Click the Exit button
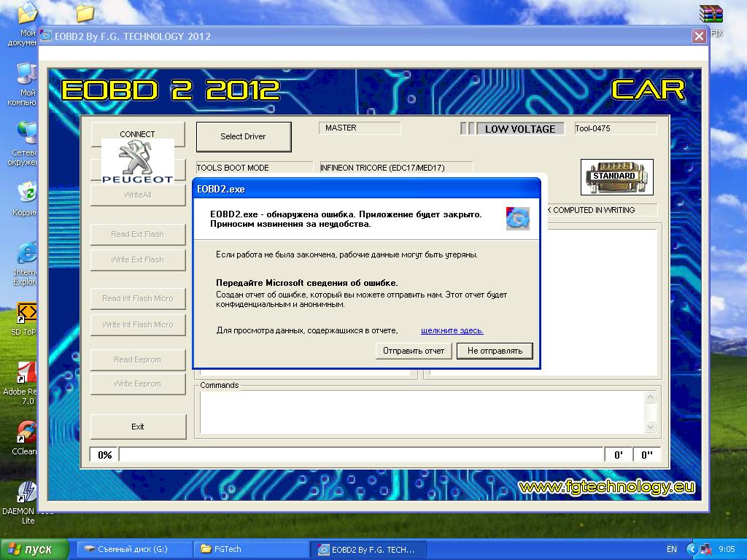This screenshot has height=560, width=747. coord(138,427)
